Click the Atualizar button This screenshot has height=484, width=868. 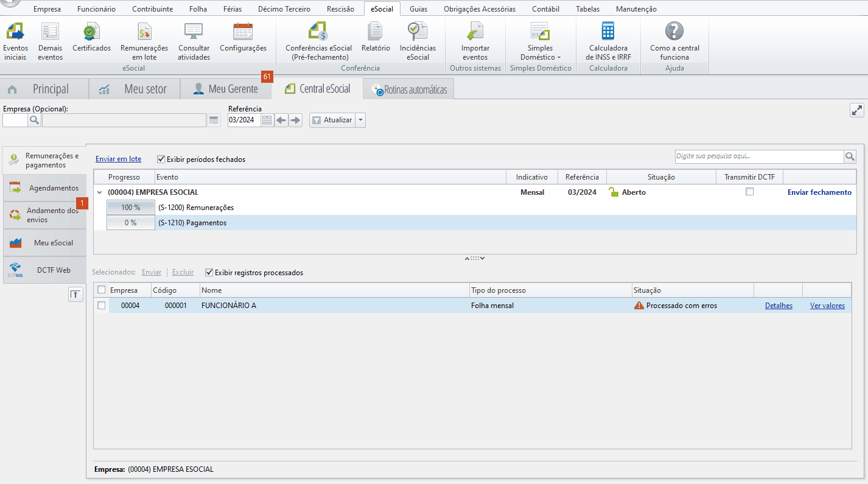(x=332, y=121)
